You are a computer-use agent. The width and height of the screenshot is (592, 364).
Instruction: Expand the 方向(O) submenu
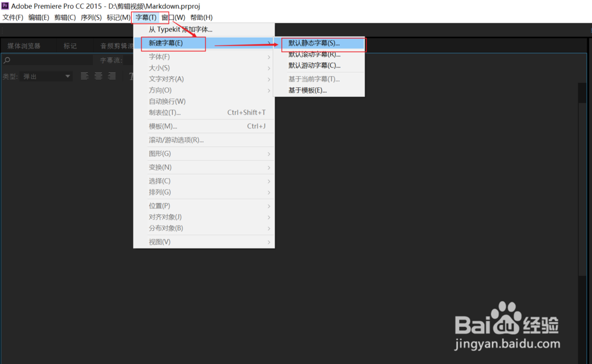[204, 90]
